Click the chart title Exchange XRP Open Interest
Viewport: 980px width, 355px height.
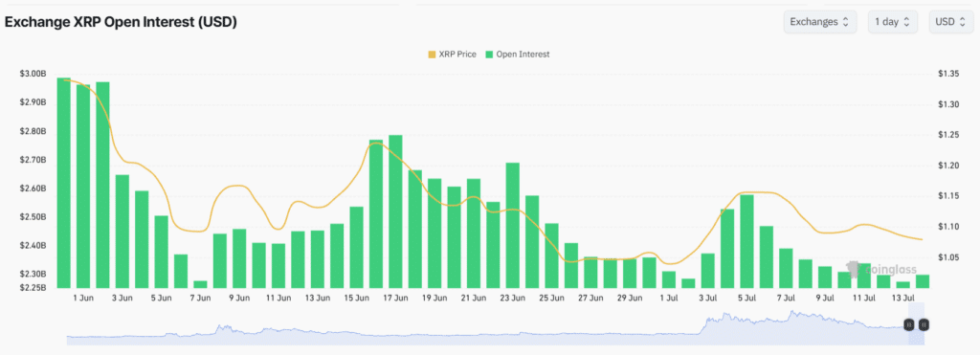pyautogui.click(x=120, y=23)
